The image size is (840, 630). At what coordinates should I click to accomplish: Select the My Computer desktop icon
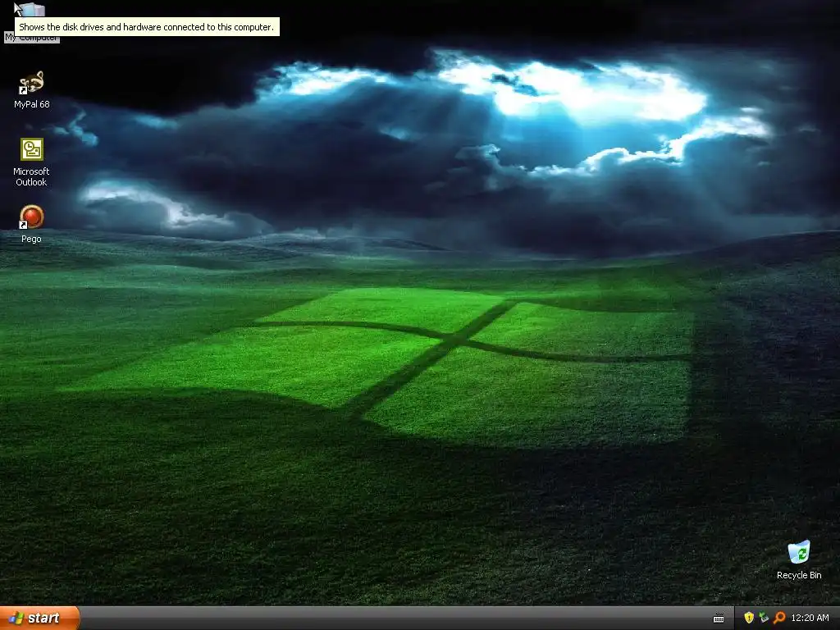[x=32, y=10]
